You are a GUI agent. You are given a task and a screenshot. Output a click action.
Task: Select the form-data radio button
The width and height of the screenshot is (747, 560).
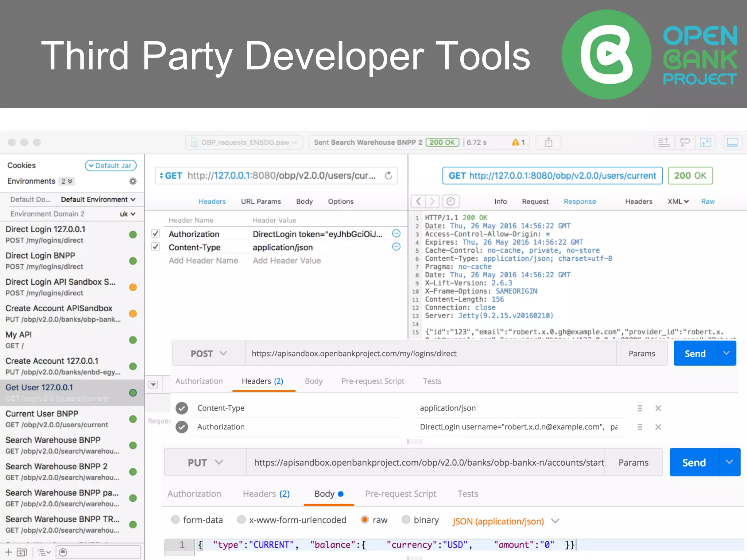click(x=175, y=520)
